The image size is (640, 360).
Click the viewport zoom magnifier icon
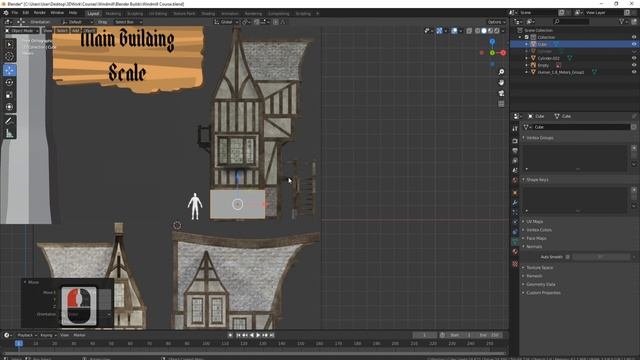point(501,72)
